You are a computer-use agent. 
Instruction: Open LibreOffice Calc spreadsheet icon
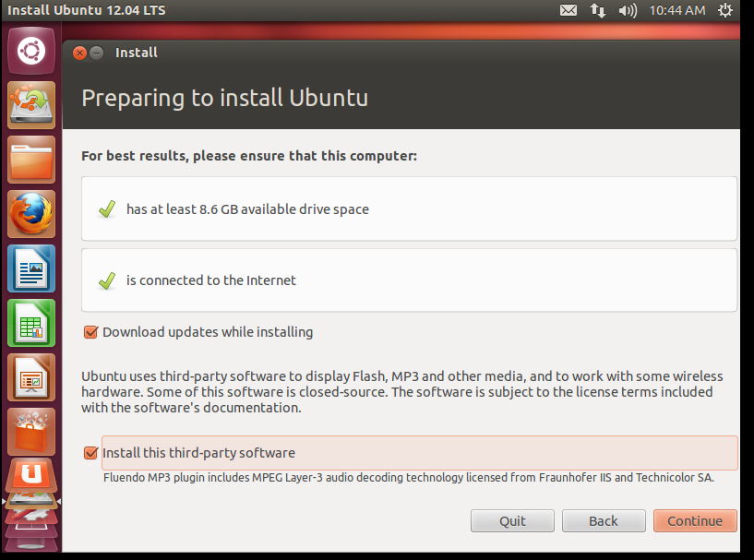click(31, 323)
